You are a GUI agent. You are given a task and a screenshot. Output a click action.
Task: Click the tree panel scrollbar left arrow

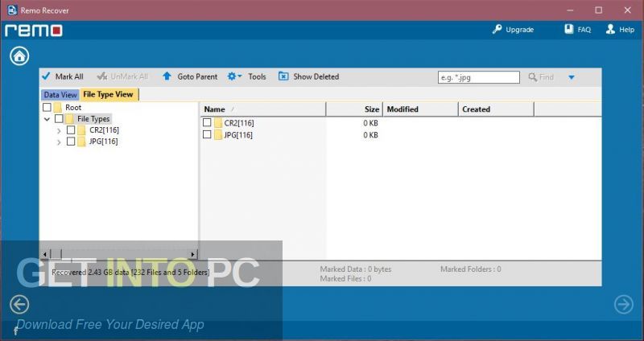pyautogui.click(x=45, y=254)
